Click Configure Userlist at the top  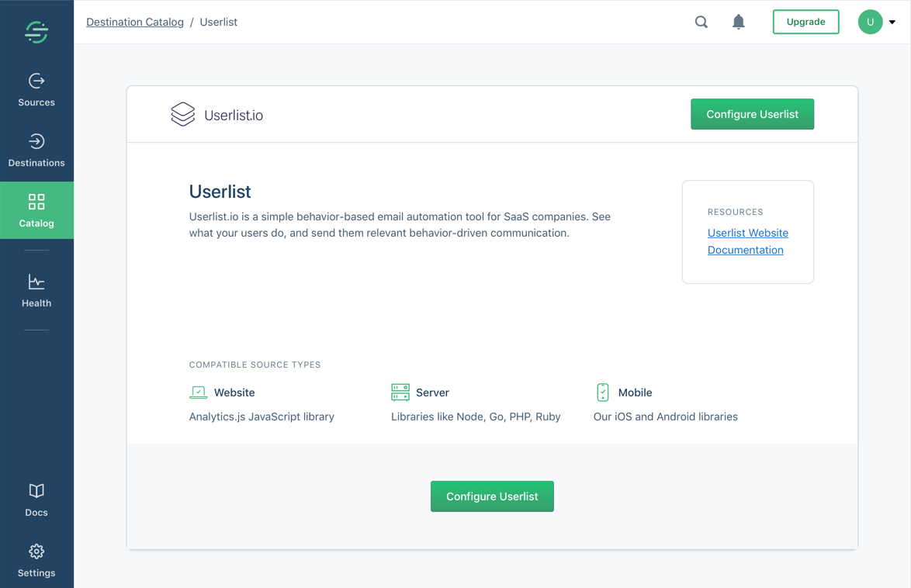pos(752,114)
